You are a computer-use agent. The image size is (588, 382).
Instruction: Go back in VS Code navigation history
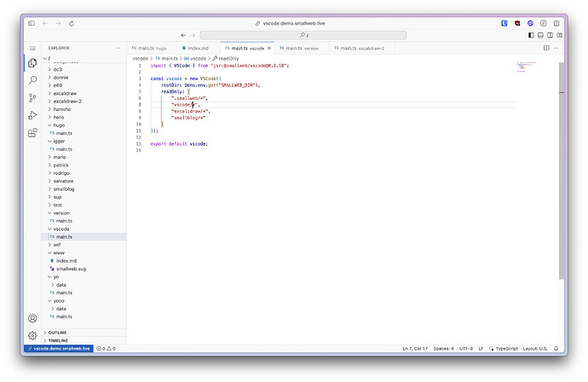183,35
